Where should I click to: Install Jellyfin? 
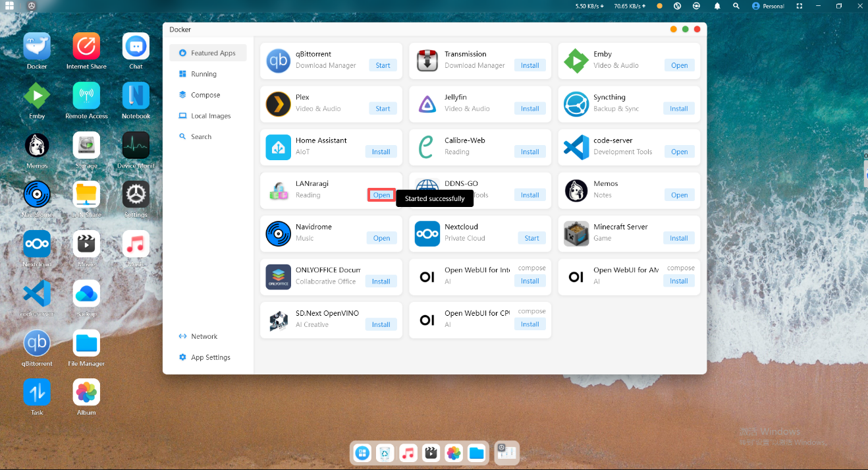(530, 109)
